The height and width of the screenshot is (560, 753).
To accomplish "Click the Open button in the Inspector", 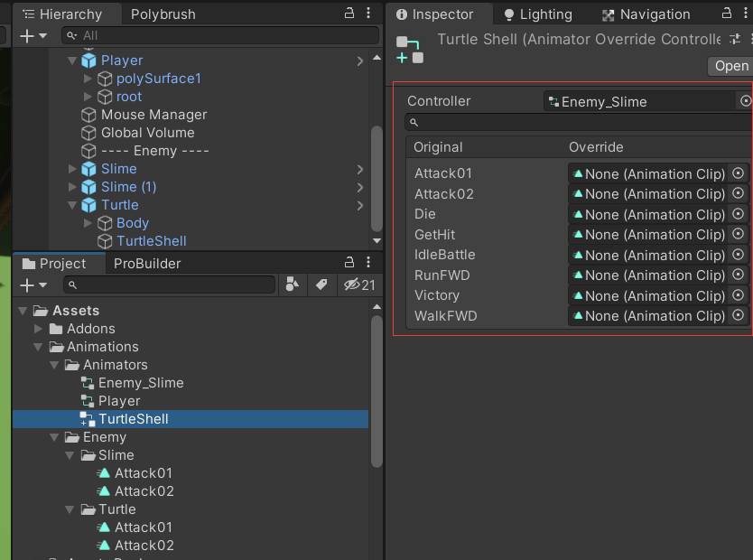I will coord(730,66).
